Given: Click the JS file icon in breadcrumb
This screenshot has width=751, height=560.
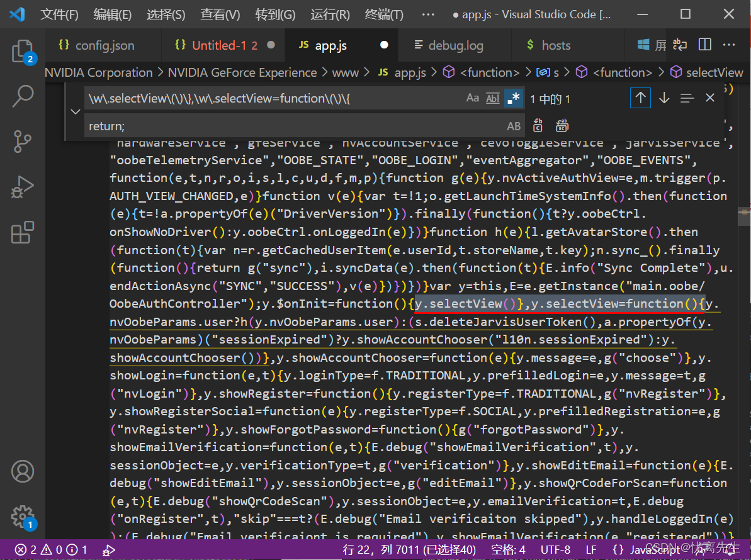Looking at the screenshot, I should 383,72.
